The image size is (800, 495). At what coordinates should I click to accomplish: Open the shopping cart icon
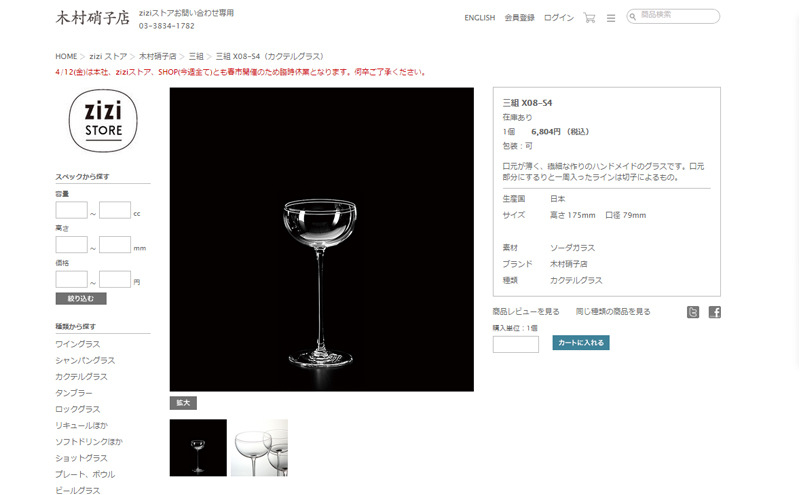(589, 18)
